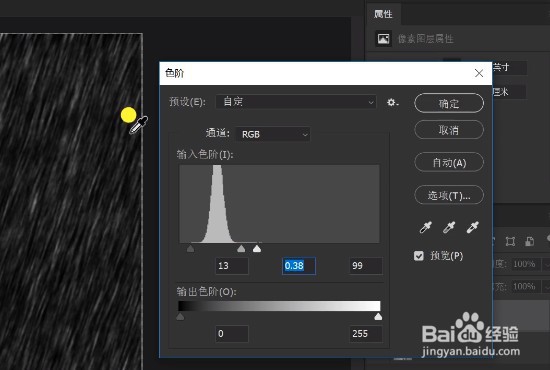The width and height of the screenshot is (550, 370).
Task: Open the fill 100% dropdown arrow
Action: [x=546, y=287]
